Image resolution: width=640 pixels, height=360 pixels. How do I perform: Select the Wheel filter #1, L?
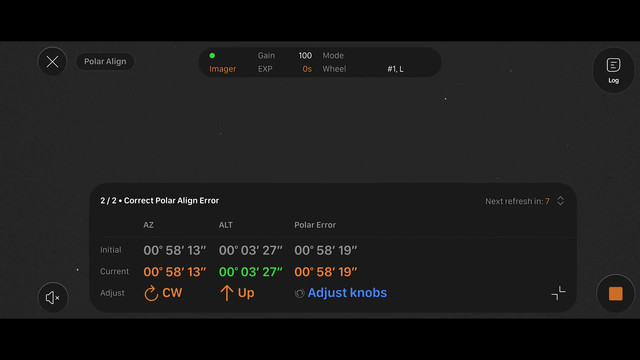(x=395, y=69)
